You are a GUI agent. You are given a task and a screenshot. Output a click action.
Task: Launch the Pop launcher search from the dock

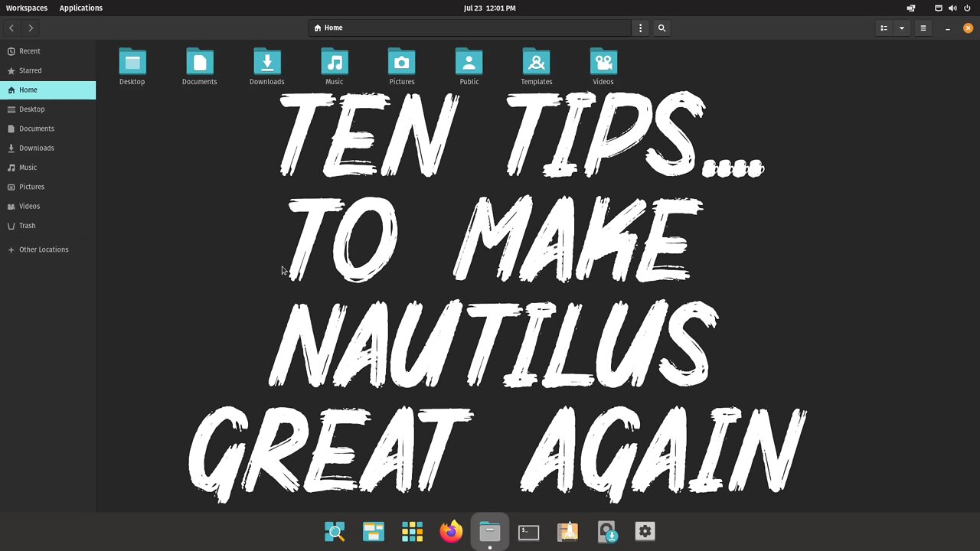point(335,531)
